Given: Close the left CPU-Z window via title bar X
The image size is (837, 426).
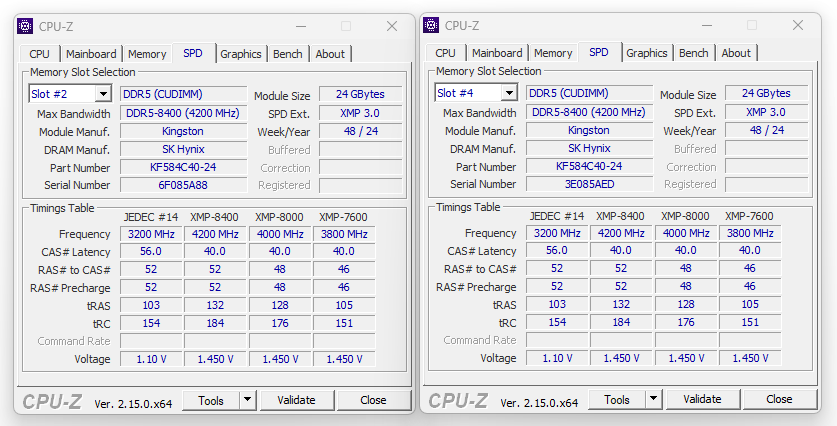Looking at the screenshot, I should [392, 26].
